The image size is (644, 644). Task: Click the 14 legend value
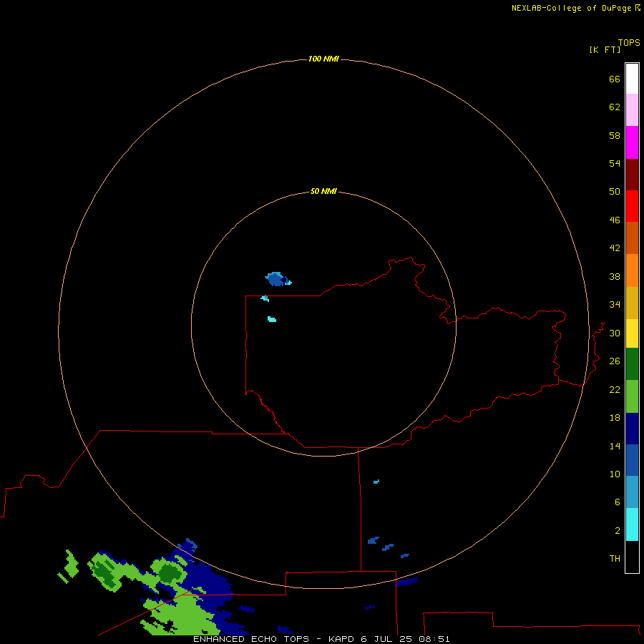click(615, 446)
